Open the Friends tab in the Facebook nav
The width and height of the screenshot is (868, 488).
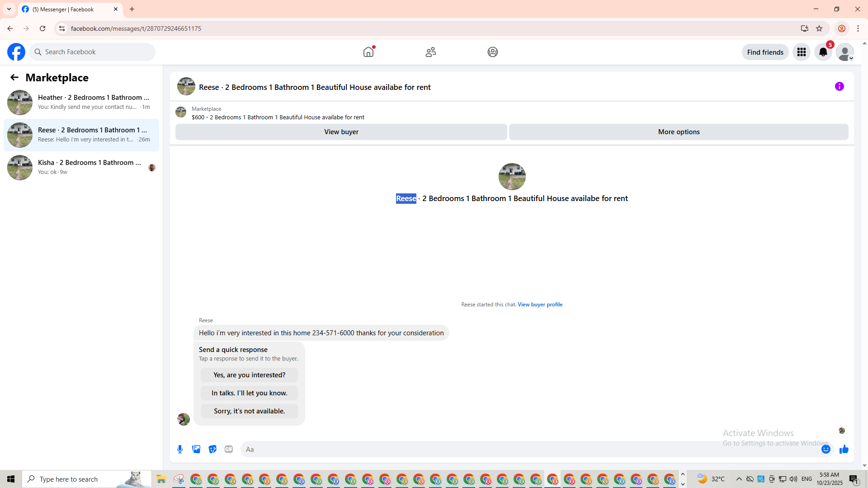(431, 52)
